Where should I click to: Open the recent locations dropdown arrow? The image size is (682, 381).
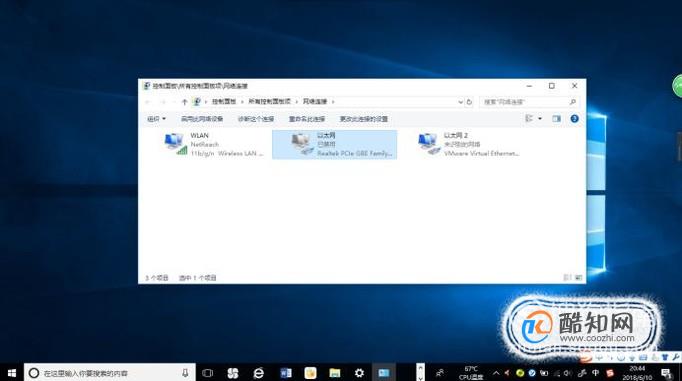click(174, 102)
